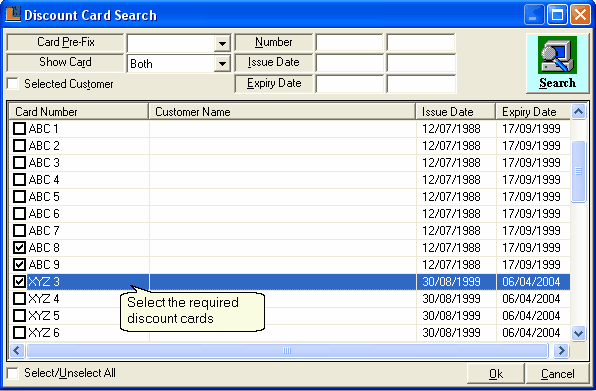The height and width of the screenshot is (391, 596).
Task: Click the Discount Card Search title bar icon
Action: pos(13,15)
